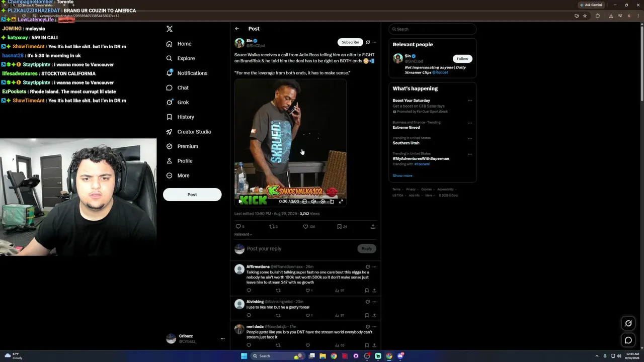Open options for Boost Your Saturday
Image resolution: width=644 pixels, height=362 pixels.
point(470,101)
